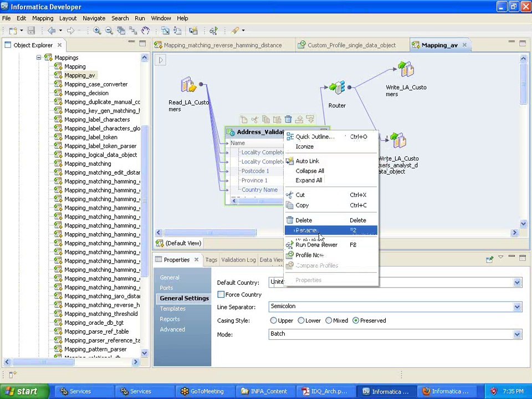
Task: Click the Zoom Out magnifier icon
Action: pos(109,30)
